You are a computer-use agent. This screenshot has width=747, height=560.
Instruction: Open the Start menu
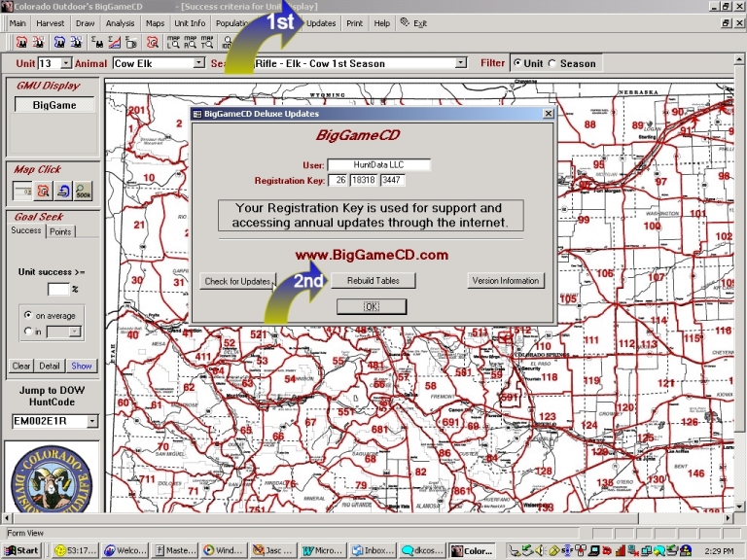22,550
